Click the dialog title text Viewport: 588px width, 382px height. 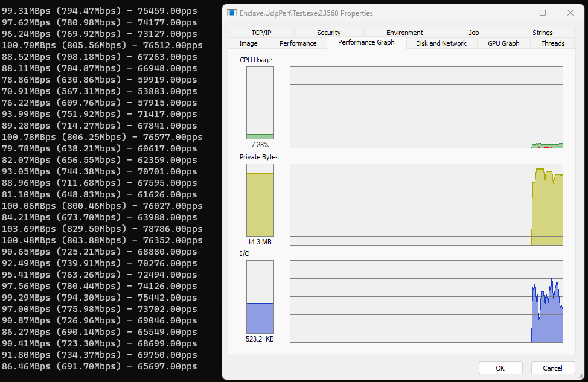click(306, 13)
